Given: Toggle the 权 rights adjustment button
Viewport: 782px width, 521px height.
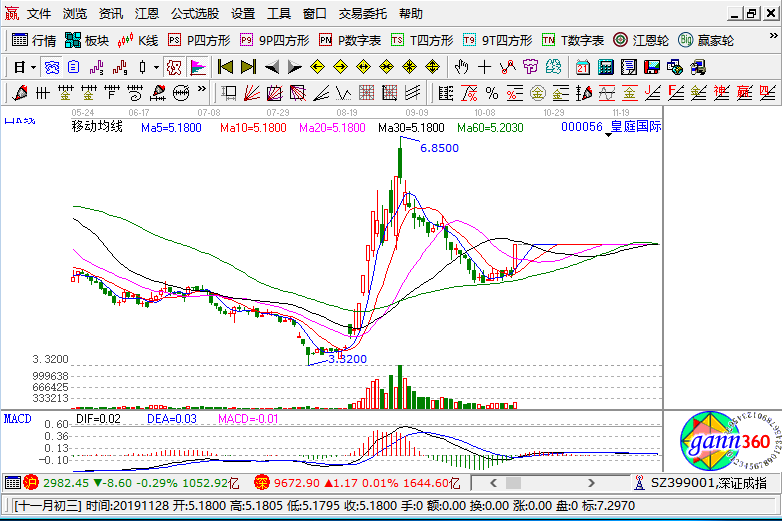Looking at the screenshot, I should (x=174, y=67).
